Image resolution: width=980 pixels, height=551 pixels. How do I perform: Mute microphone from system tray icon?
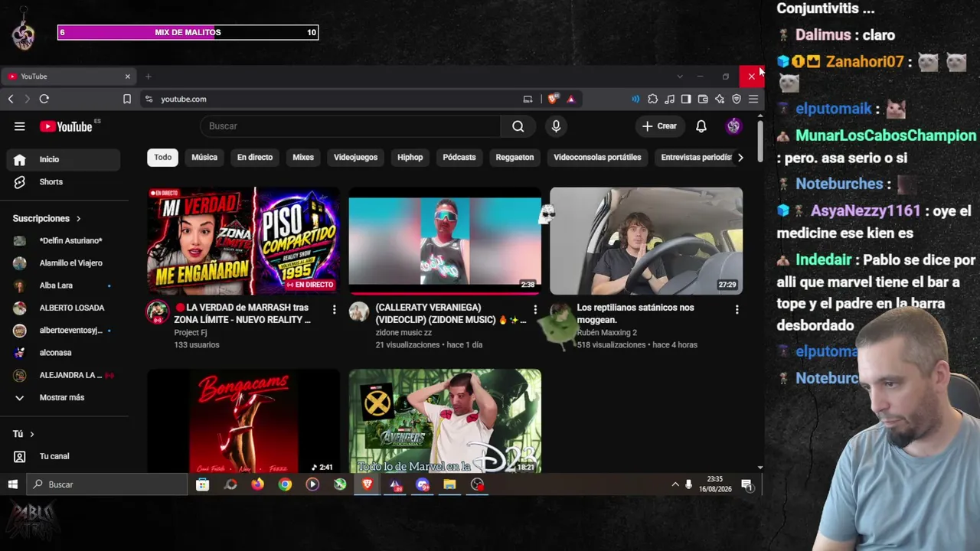(689, 484)
